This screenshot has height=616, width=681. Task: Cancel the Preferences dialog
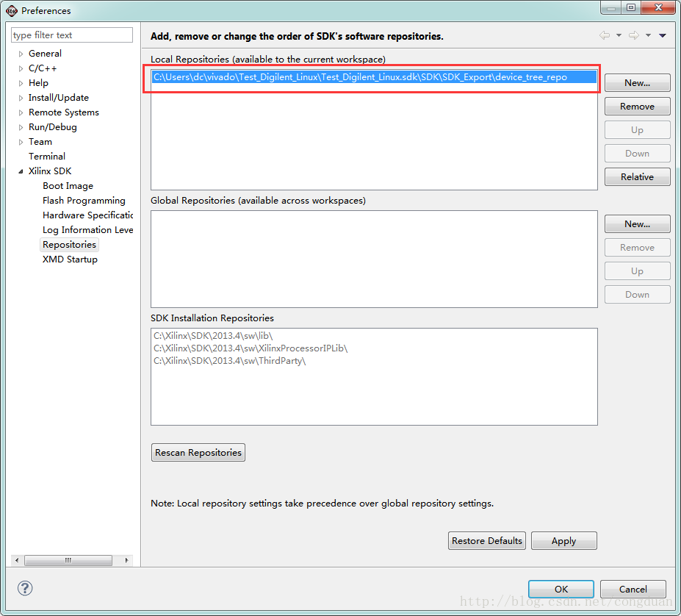pyautogui.click(x=633, y=589)
